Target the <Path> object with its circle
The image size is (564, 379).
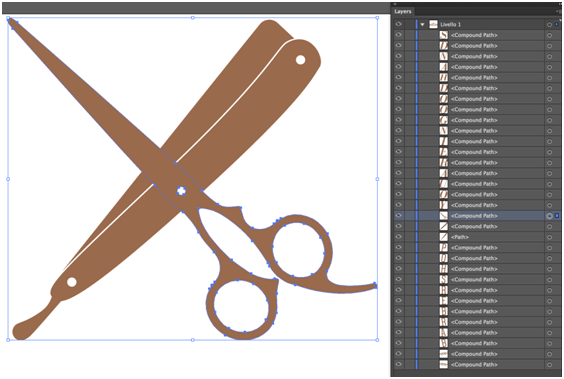pos(549,237)
